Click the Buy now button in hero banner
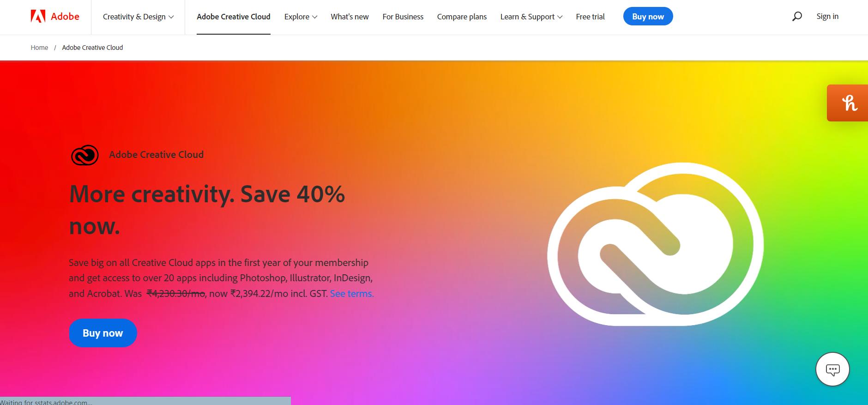The image size is (868, 405). pyautogui.click(x=103, y=333)
